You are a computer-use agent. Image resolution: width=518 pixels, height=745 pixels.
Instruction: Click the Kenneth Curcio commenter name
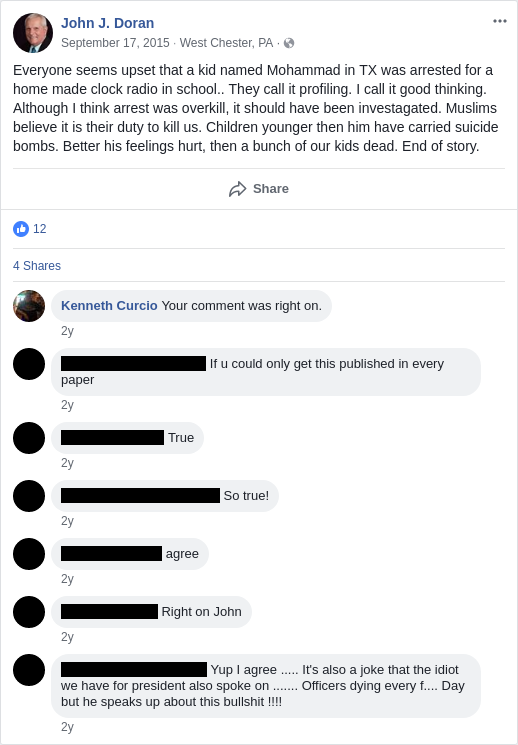point(109,306)
